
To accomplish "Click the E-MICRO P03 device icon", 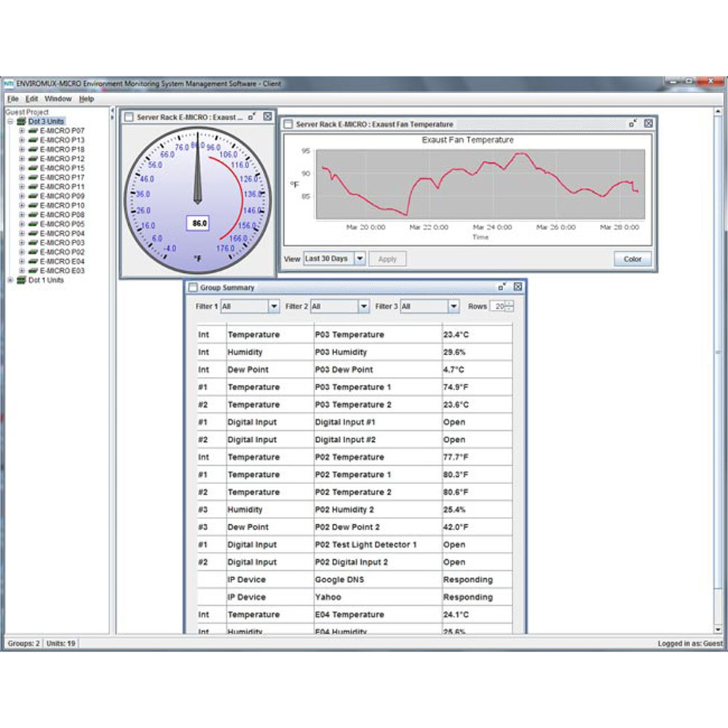I will (33, 242).
